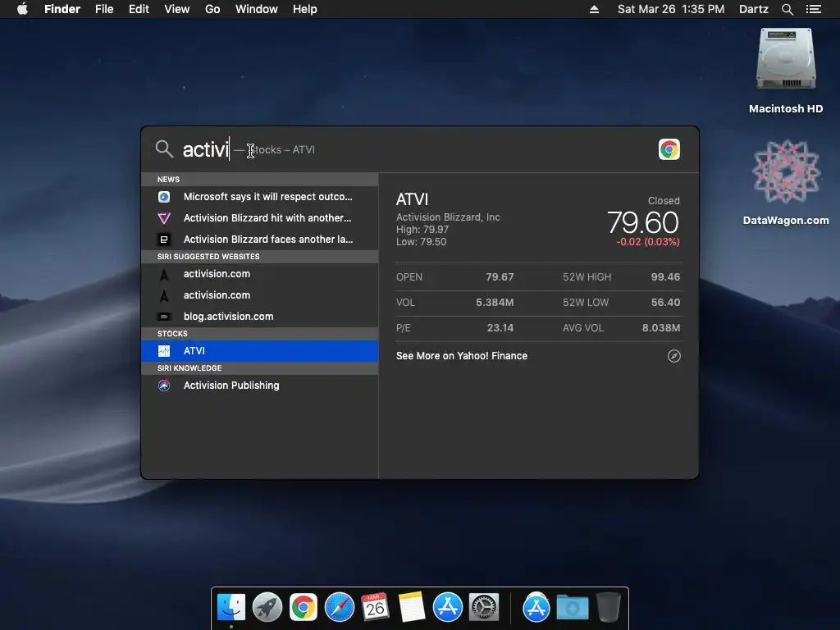Open the Go menu
Image resolution: width=840 pixels, height=630 pixels.
[212, 9]
